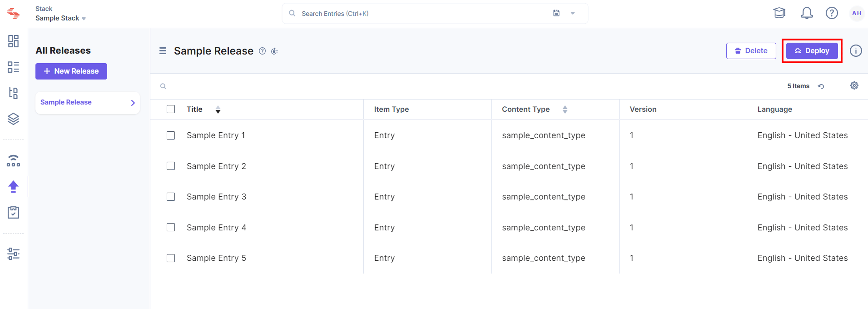Open the Settings sliders icon in sidebar
The height and width of the screenshot is (309, 868).
[14, 254]
